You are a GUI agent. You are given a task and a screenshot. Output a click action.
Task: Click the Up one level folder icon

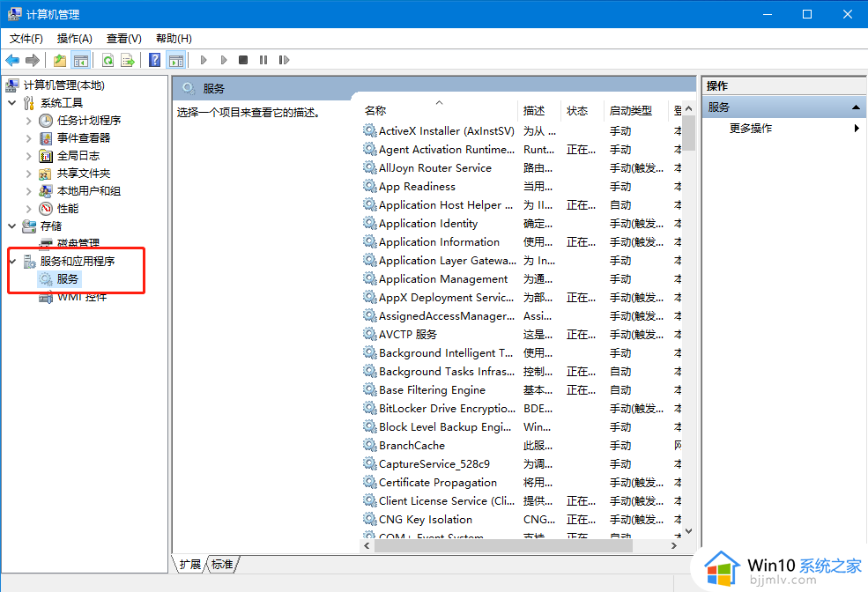(59, 60)
